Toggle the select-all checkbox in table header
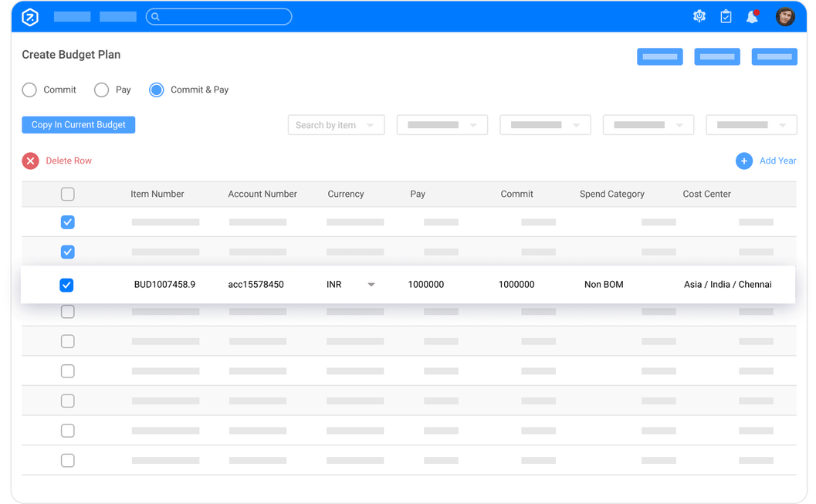Viewport: 816px width, 504px height. [x=68, y=194]
